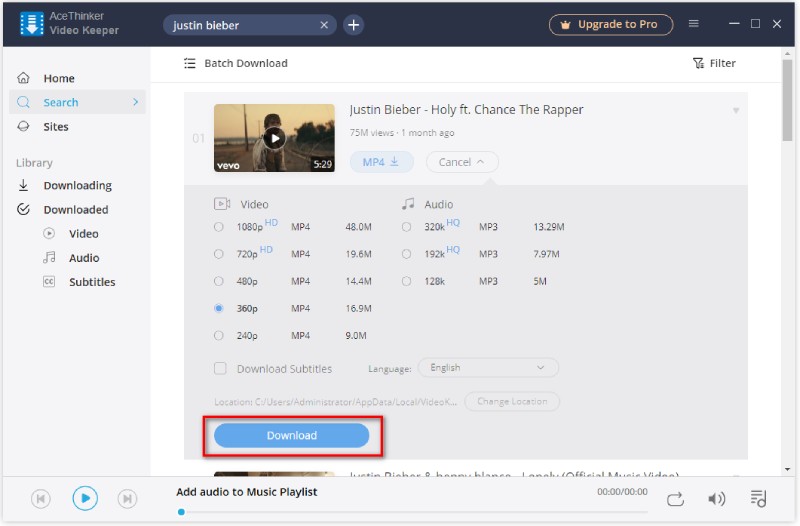Expand the arrow beside Holy video title
The width and height of the screenshot is (800, 526).
(x=736, y=110)
